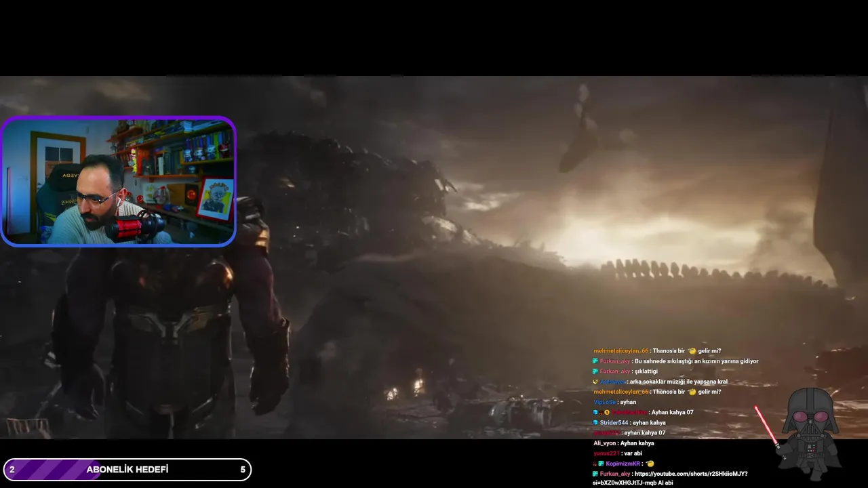Click the emoji in KopimizmKR's message

[x=650, y=464]
